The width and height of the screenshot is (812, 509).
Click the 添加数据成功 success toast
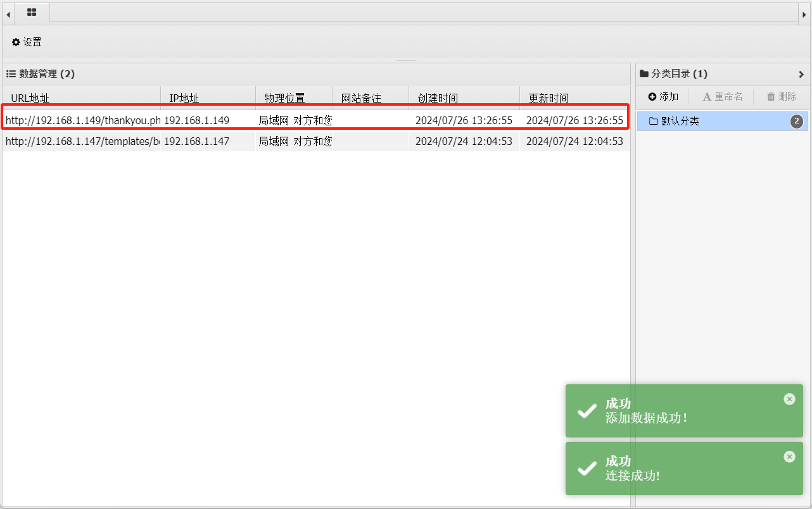pos(684,410)
